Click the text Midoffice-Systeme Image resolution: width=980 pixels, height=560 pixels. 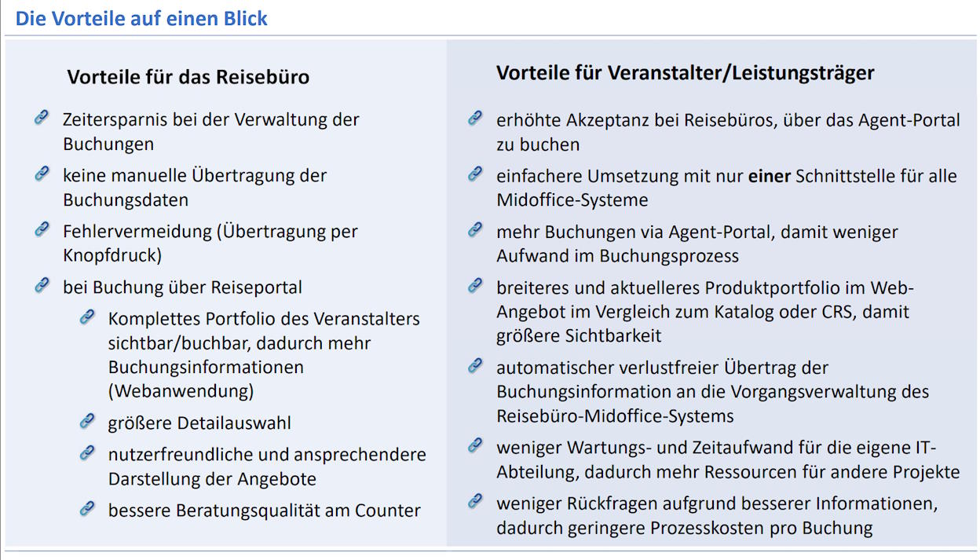572,199
